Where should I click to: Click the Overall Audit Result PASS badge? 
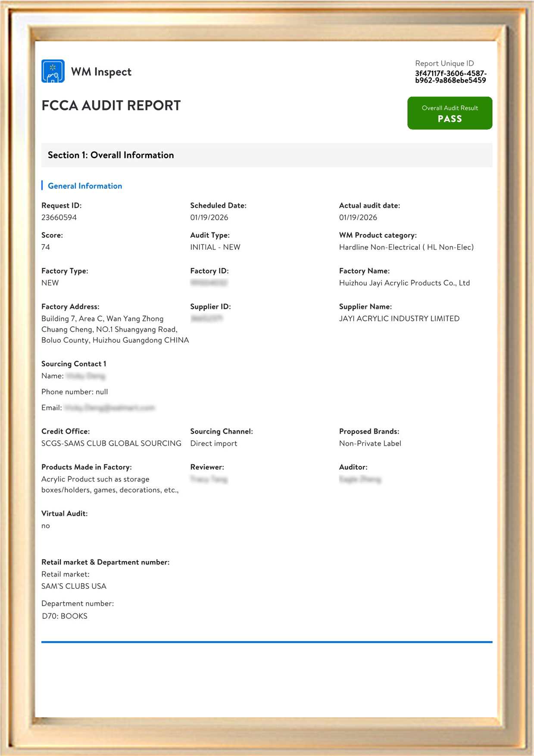click(x=450, y=113)
